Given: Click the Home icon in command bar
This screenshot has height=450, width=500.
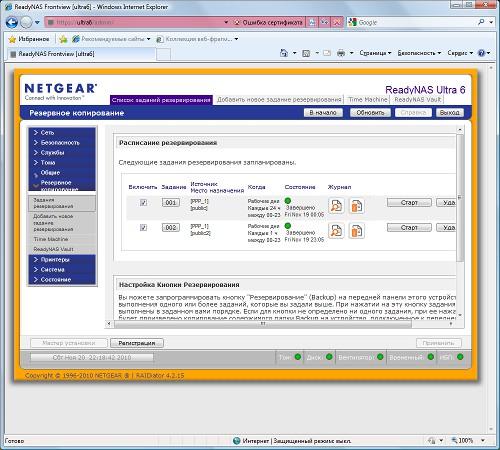Looking at the screenshot, I should tap(284, 53).
